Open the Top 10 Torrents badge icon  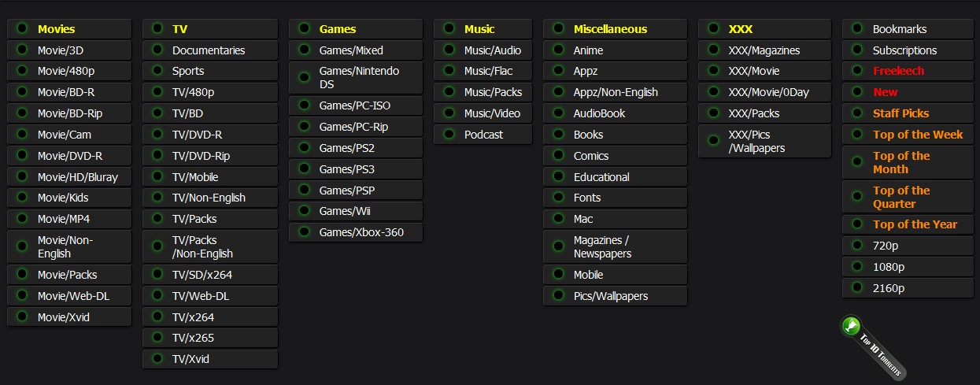(x=873, y=348)
